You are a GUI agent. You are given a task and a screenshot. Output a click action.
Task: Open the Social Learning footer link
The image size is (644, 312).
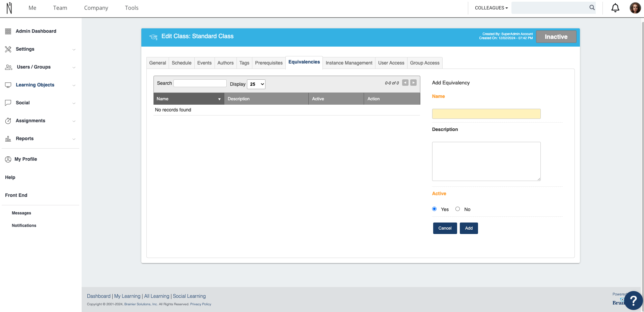[189, 296]
